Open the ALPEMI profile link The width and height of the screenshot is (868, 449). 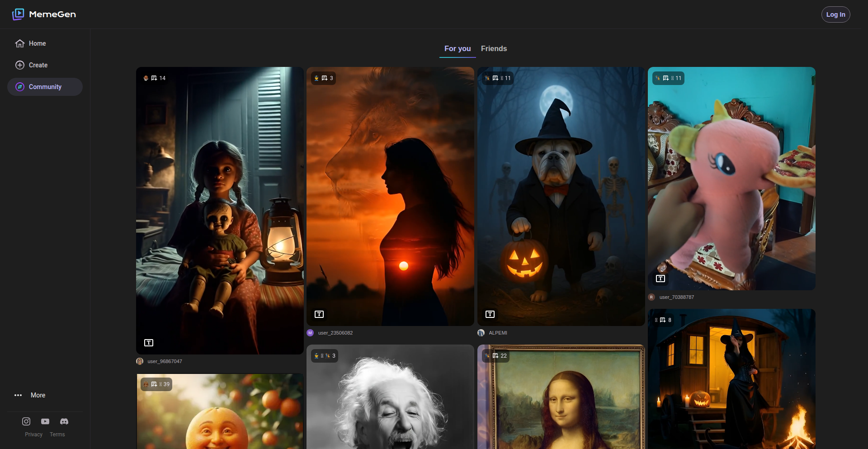tap(498, 333)
